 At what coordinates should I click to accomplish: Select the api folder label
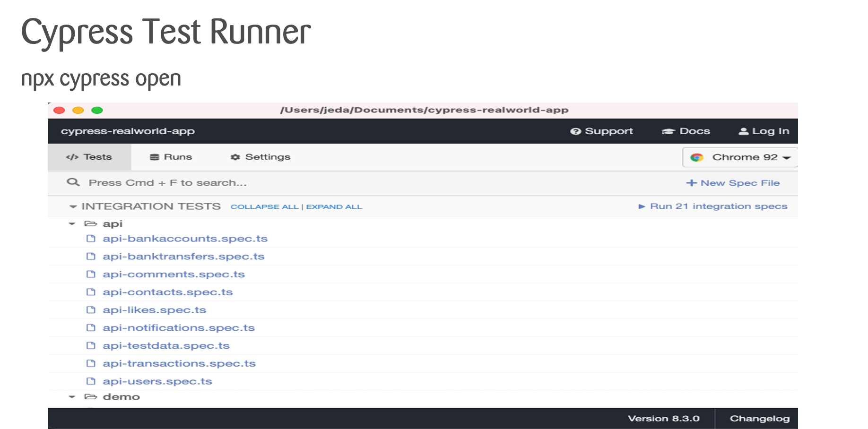(x=113, y=224)
